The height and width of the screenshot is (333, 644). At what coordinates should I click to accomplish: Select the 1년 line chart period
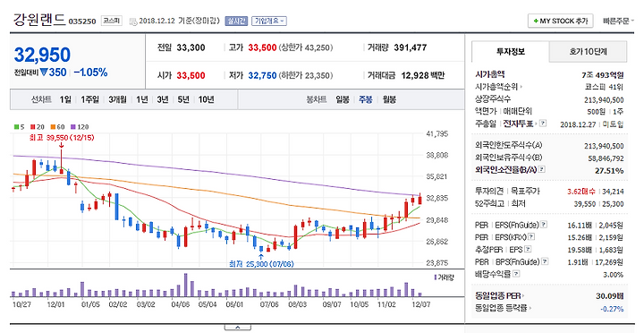click(142, 99)
